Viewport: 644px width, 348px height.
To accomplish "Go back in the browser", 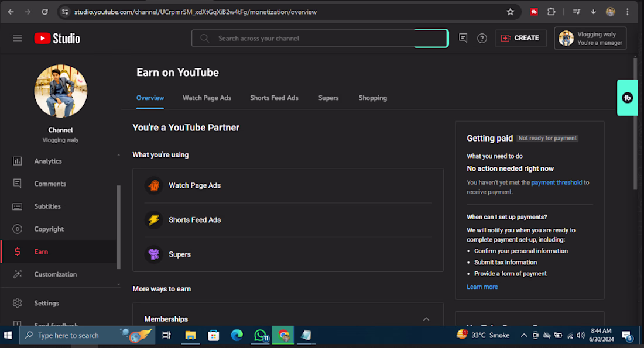I will (x=11, y=12).
